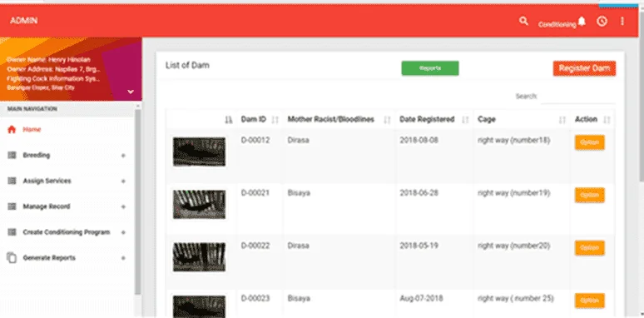Viewport: 644px width, 318px height.
Task: Open Manage Record menu item
Action: tap(47, 206)
